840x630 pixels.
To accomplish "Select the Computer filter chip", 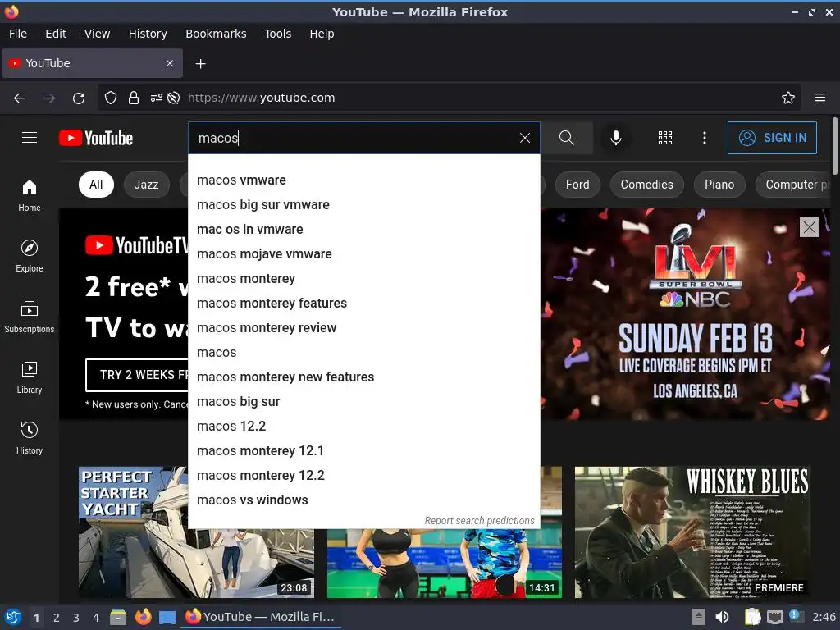I will pyautogui.click(x=793, y=185).
